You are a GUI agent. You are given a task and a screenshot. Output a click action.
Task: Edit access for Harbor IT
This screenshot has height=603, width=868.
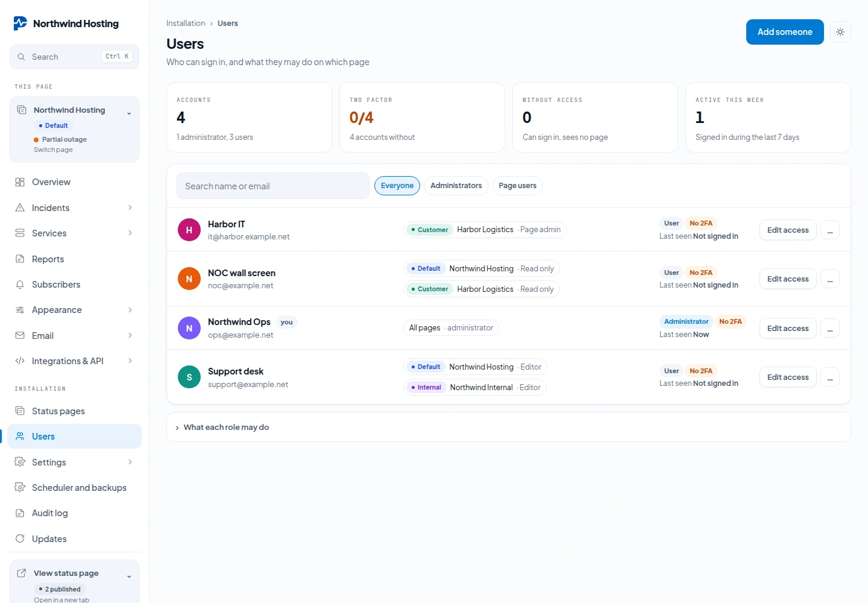coord(788,230)
